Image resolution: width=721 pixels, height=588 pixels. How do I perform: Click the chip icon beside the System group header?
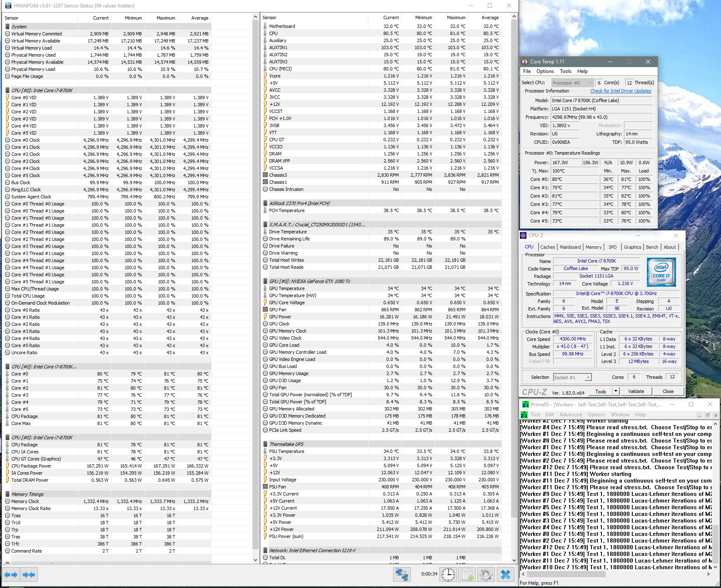(7, 26)
